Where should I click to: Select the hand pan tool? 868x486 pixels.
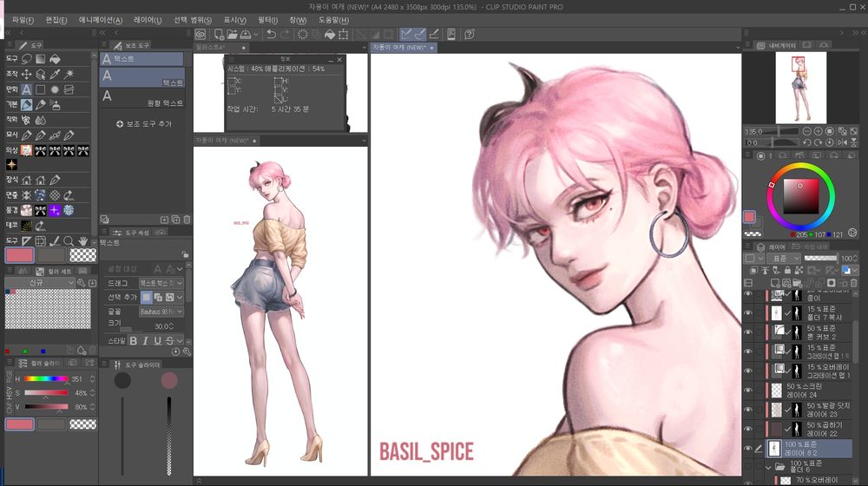[x=82, y=240]
